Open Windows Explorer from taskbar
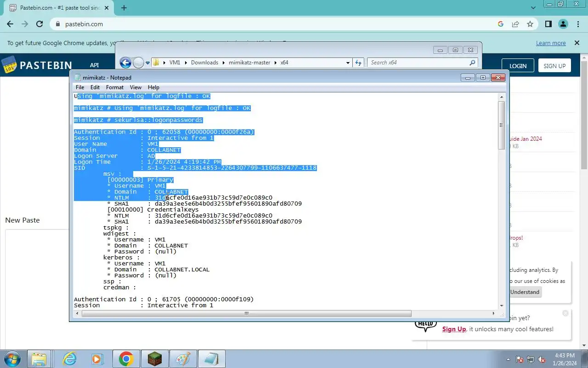 point(40,359)
